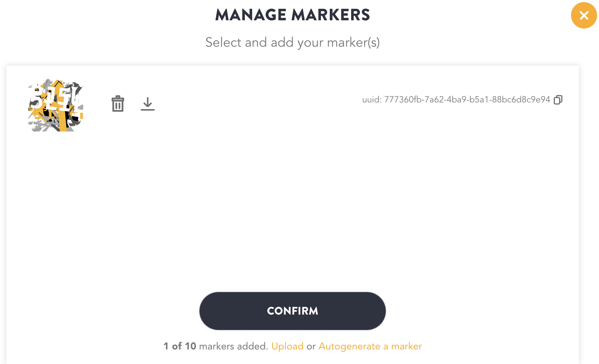Viewport: 599px width, 364px height.
Task: Click the uuid 777360fb text
Action: pyautogui.click(x=456, y=100)
